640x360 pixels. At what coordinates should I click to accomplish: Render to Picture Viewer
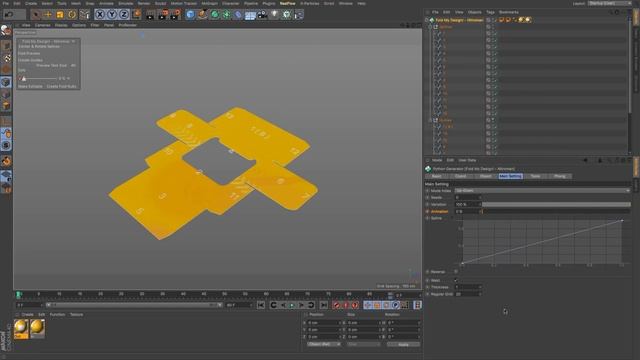pyautogui.click(x=162, y=15)
